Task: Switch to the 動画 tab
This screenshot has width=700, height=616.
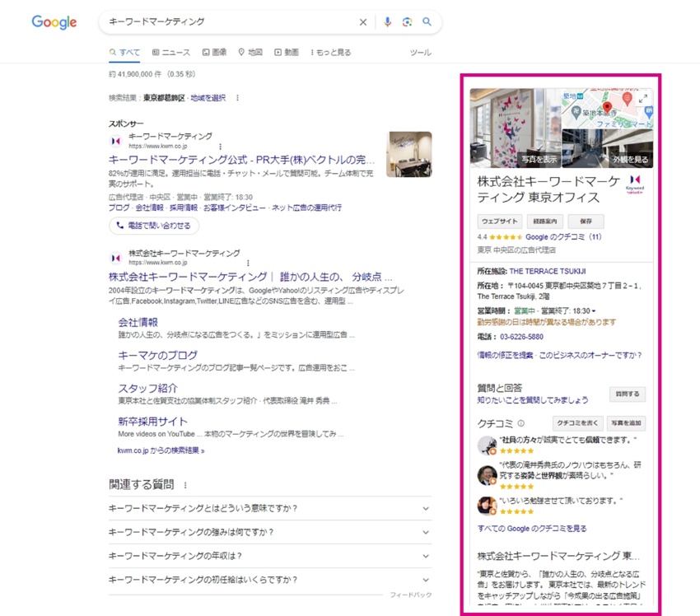Action: 287,52
